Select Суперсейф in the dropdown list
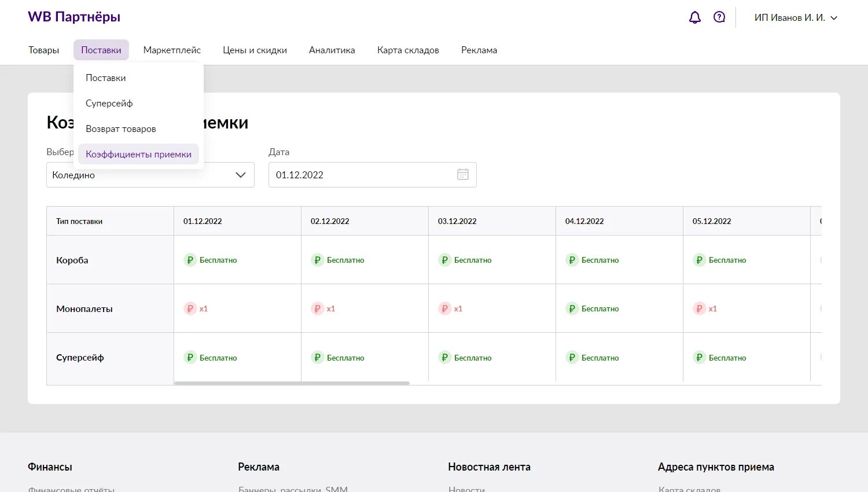This screenshot has width=868, height=492. pyautogui.click(x=138, y=103)
